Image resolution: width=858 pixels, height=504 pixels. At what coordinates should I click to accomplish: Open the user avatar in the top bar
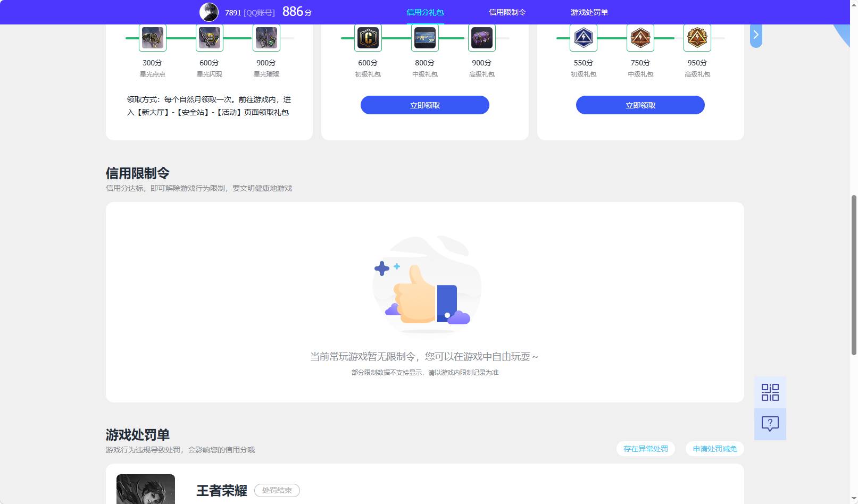(209, 12)
